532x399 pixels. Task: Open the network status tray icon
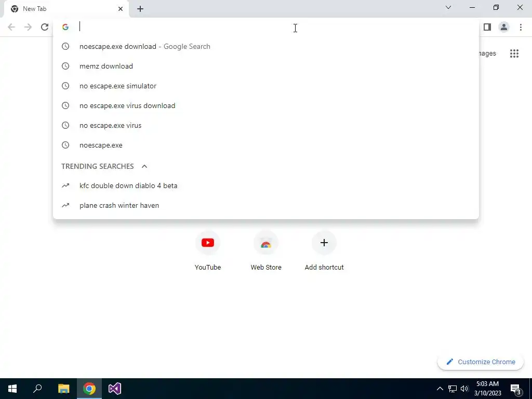(x=453, y=389)
